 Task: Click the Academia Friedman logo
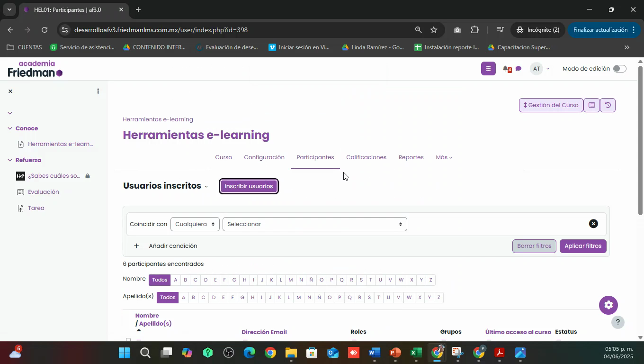pyautogui.click(x=35, y=69)
